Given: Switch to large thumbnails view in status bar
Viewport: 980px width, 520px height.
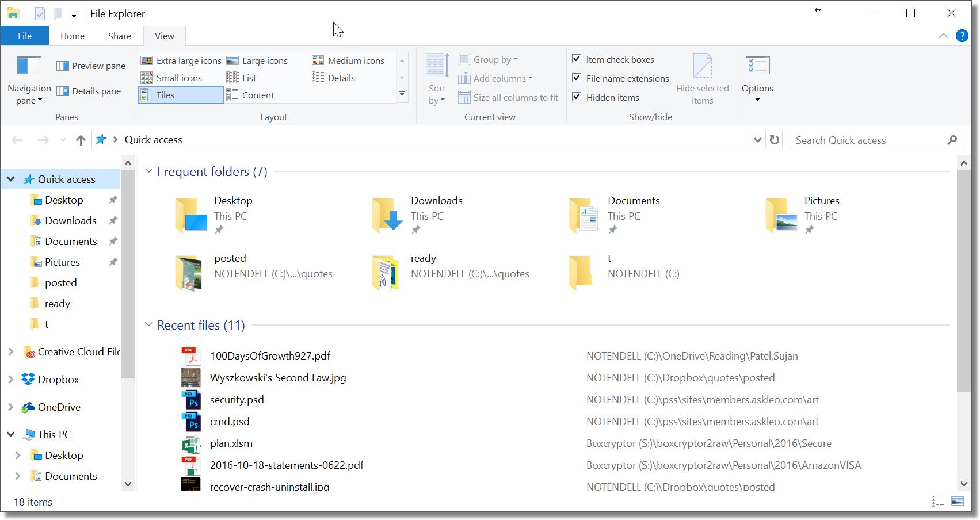Looking at the screenshot, I should [x=958, y=501].
